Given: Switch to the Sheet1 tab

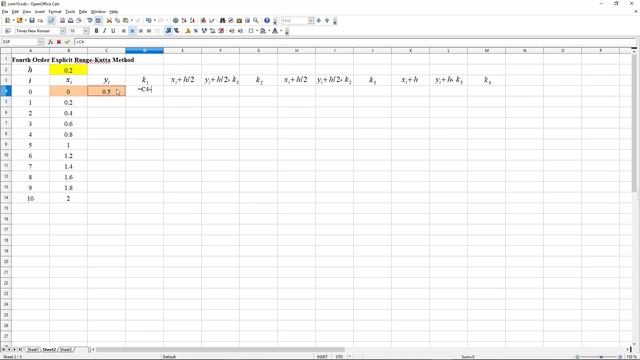Looking at the screenshot, I should pos(33,350).
